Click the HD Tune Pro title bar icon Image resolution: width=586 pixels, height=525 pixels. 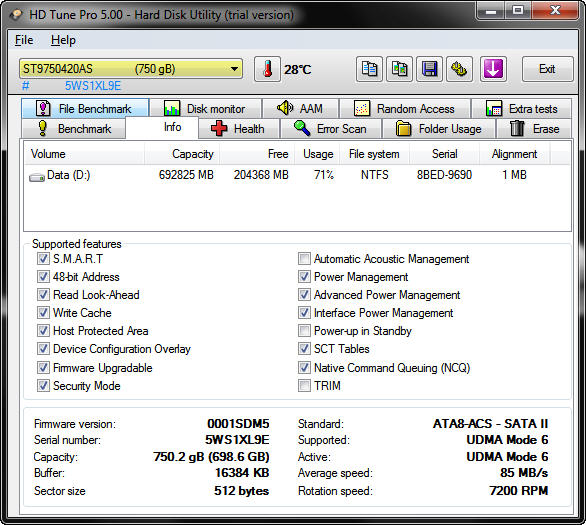(16, 15)
